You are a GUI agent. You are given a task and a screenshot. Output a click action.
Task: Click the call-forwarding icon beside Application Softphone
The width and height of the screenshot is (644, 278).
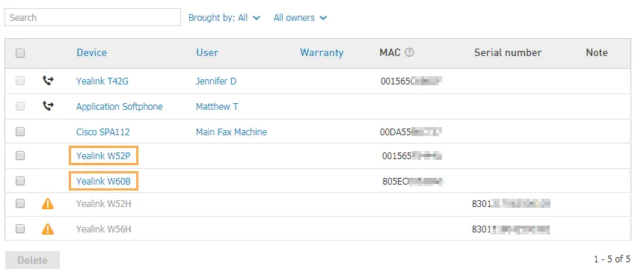[48, 106]
